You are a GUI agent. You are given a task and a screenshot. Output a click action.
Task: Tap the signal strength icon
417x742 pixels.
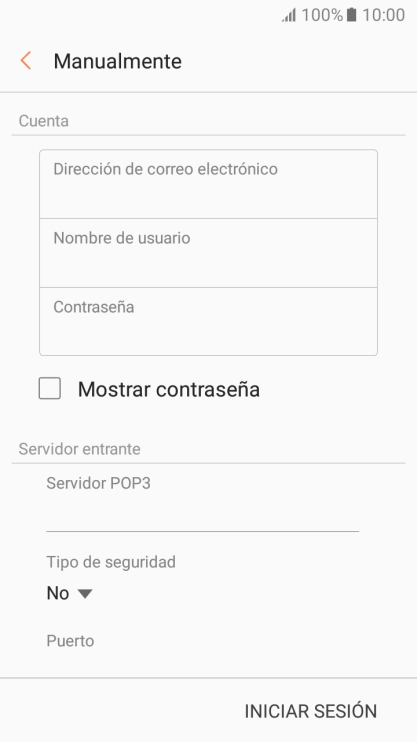tap(289, 15)
